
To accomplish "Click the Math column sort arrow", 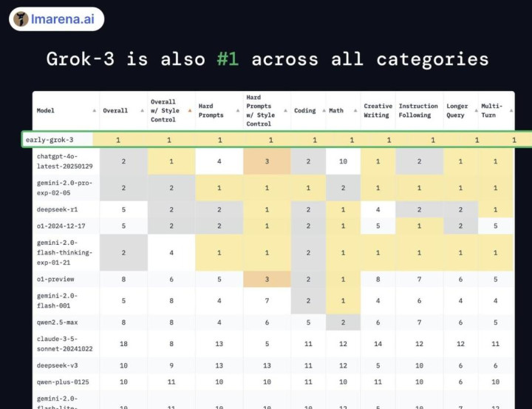I will [x=355, y=110].
